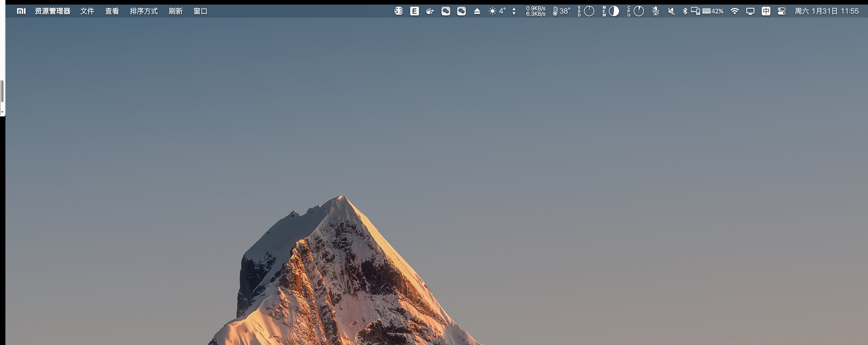
Task: Expand the 排序方式 menu
Action: tap(144, 11)
